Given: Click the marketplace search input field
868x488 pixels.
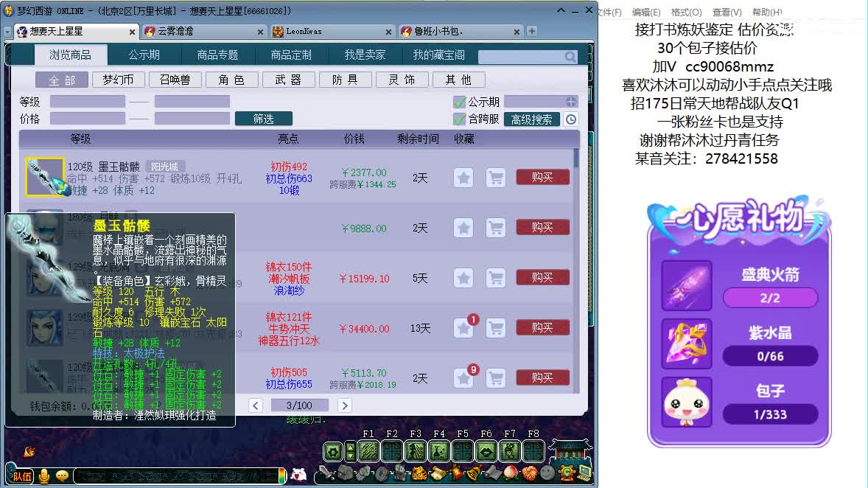Looking at the screenshot, I should [x=516, y=56].
